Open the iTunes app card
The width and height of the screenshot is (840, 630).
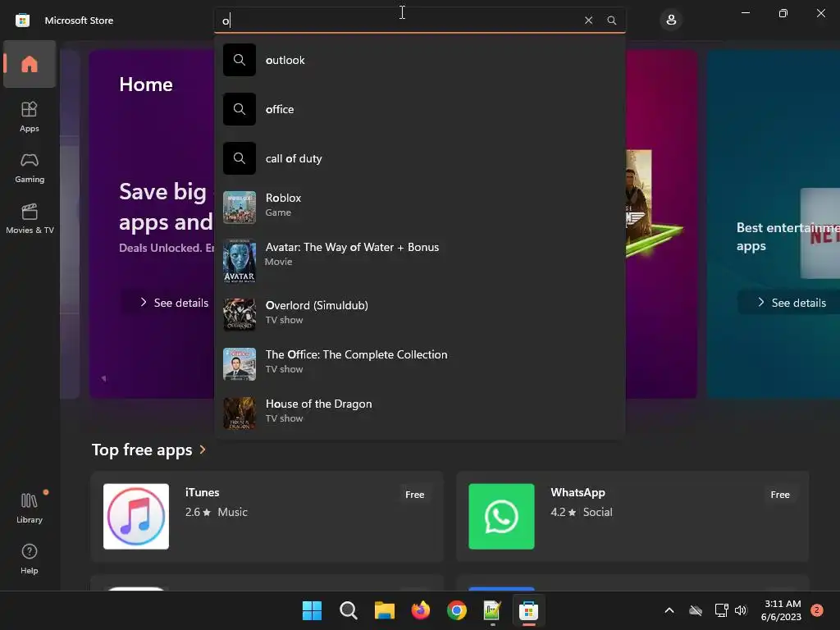click(267, 517)
